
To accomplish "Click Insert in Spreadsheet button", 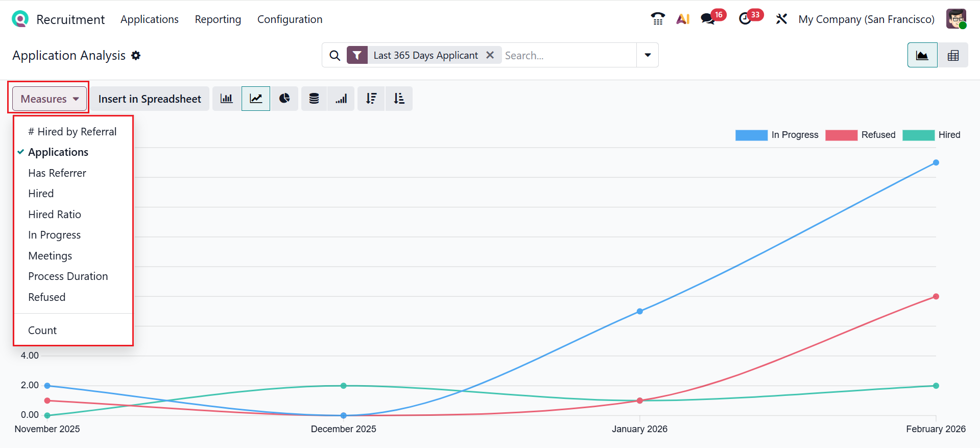I will point(150,99).
